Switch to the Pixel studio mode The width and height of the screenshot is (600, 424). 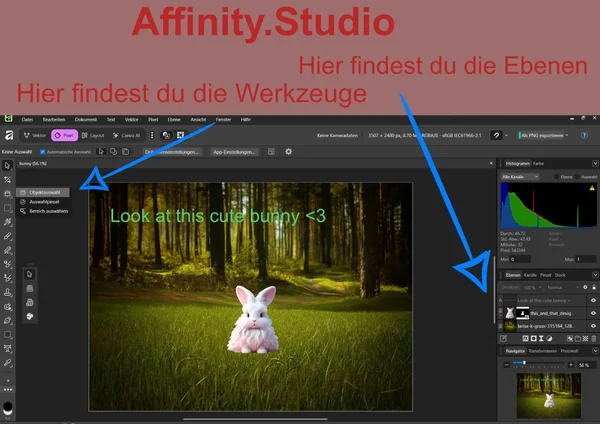[65, 135]
